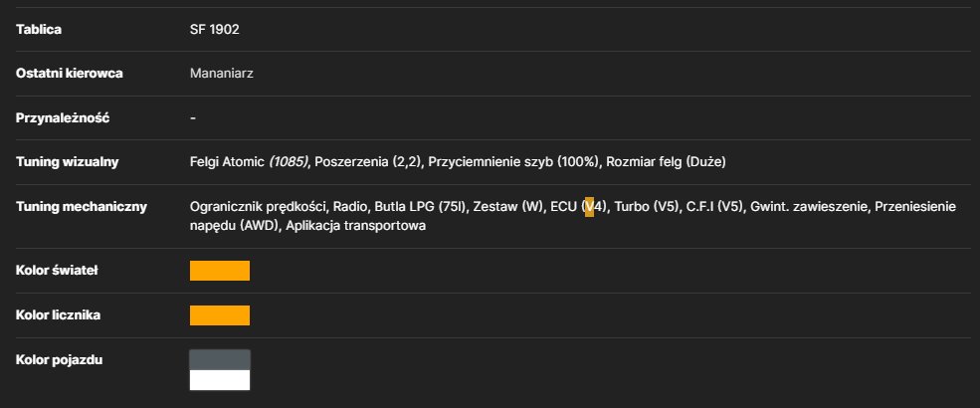Click the Ostatni kierowca label

69,73
